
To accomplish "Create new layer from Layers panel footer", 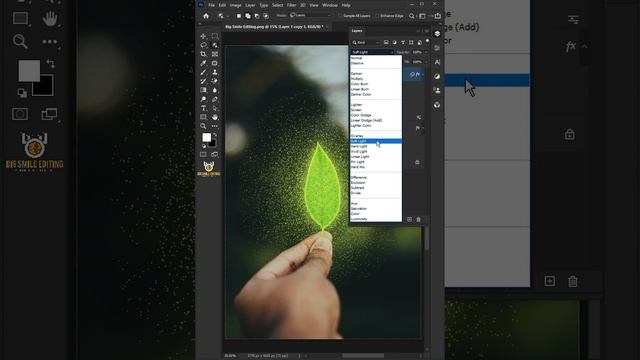I will 410,220.
